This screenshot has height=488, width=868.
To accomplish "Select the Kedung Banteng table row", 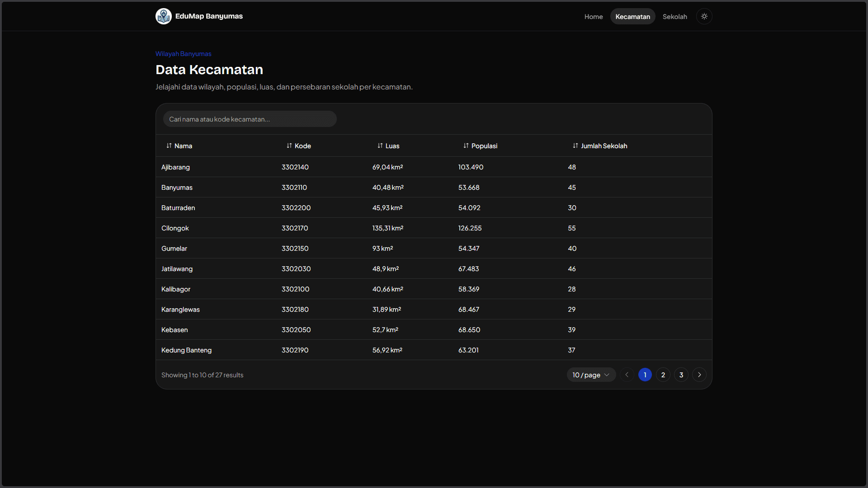I will (x=434, y=350).
